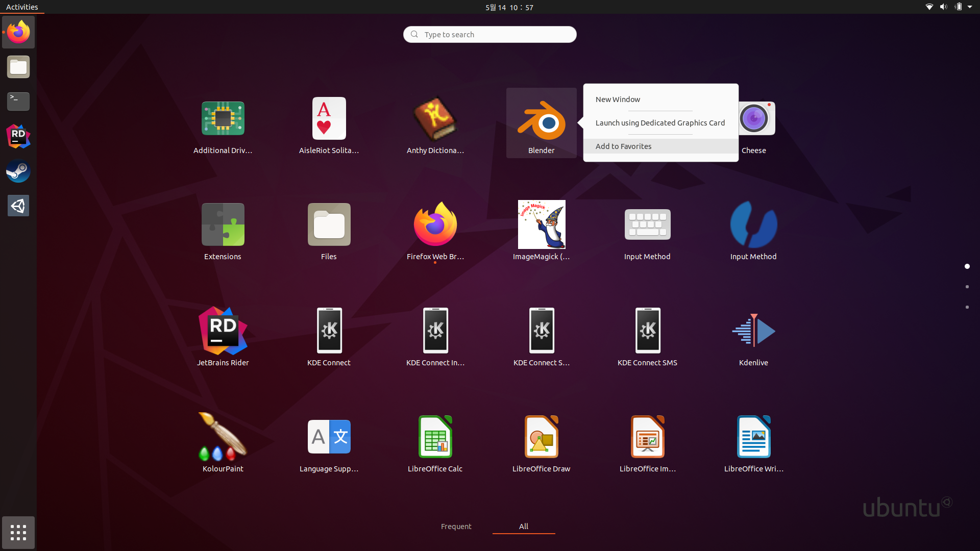Expand the system menu arrow in top bar

click(x=970, y=7)
